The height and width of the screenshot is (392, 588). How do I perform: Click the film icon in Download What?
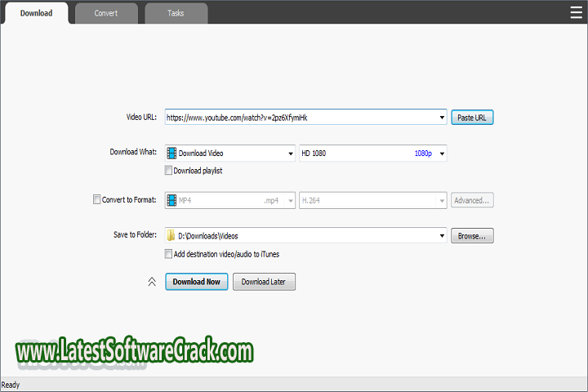171,154
